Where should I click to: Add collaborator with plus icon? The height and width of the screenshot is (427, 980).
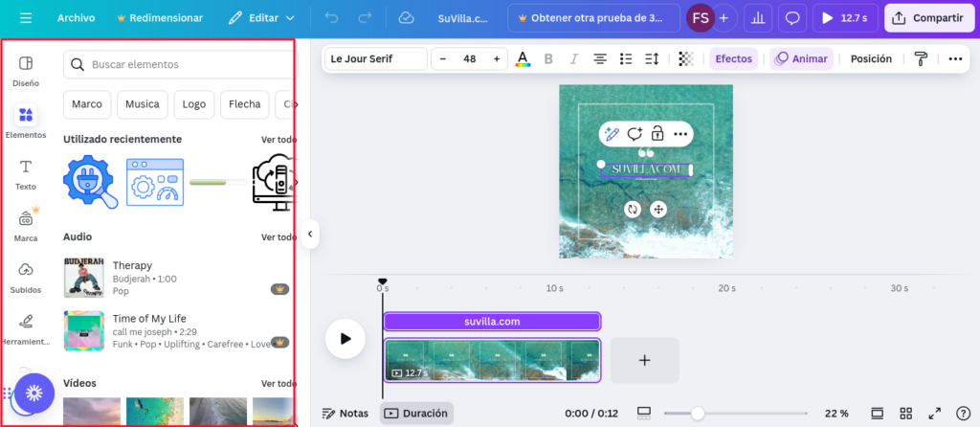coord(724,18)
